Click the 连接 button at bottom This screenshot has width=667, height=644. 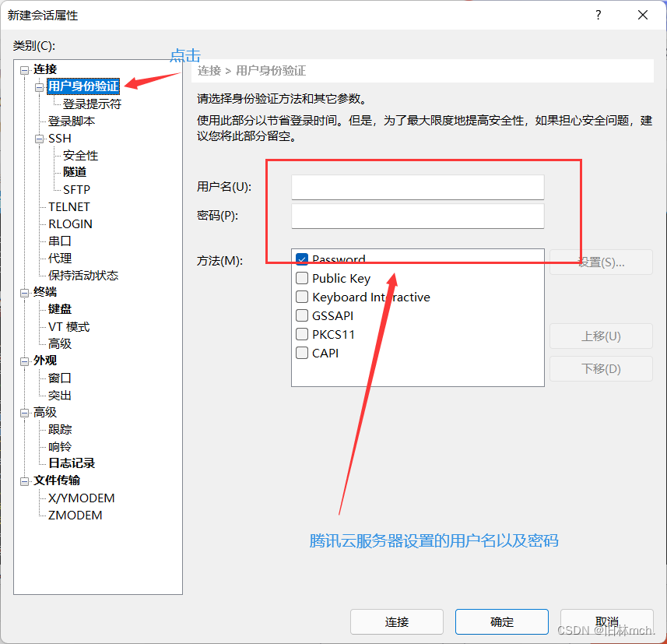[x=397, y=622]
